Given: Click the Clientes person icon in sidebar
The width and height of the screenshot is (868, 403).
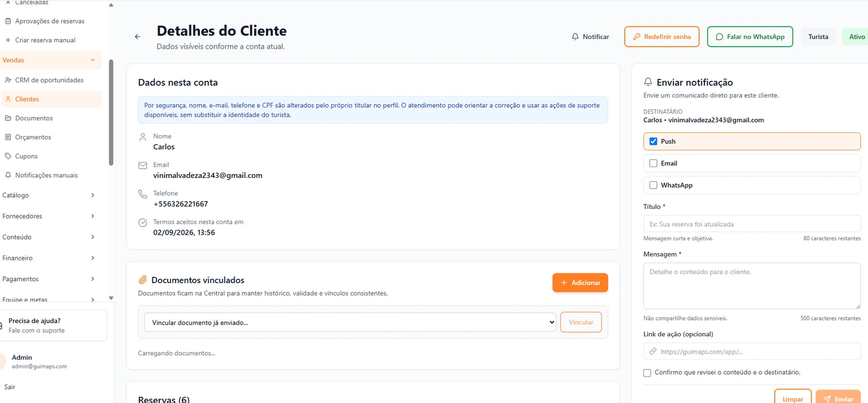Looking at the screenshot, I should pos(8,99).
